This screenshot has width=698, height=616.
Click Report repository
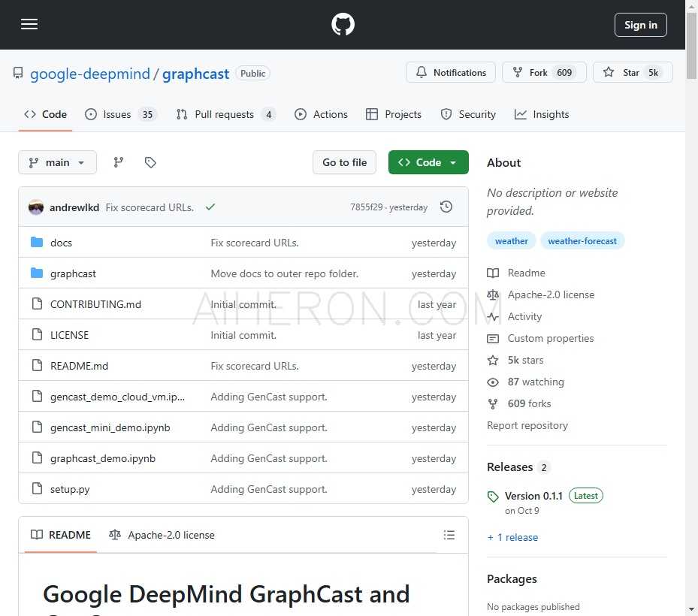pyautogui.click(x=527, y=425)
